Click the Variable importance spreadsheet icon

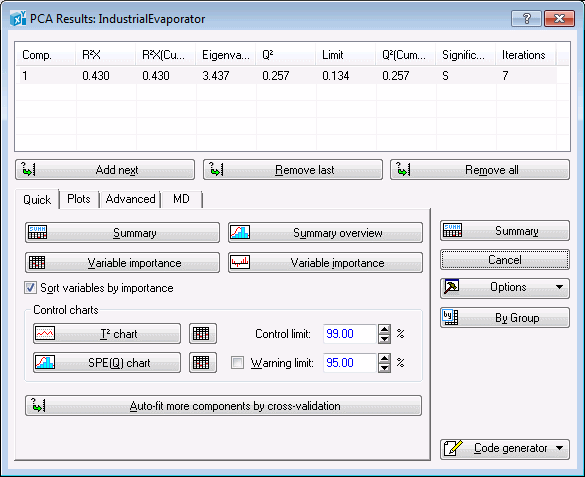(37, 262)
